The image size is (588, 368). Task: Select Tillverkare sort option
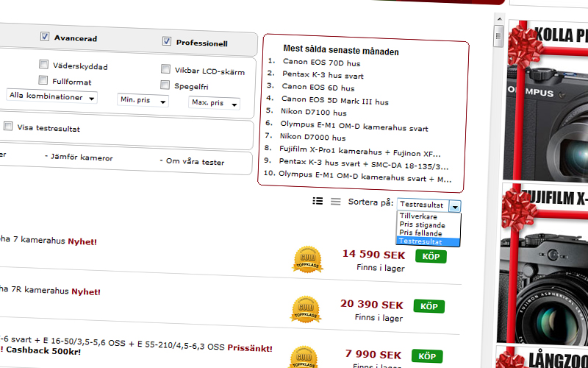pyautogui.click(x=418, y=216)
